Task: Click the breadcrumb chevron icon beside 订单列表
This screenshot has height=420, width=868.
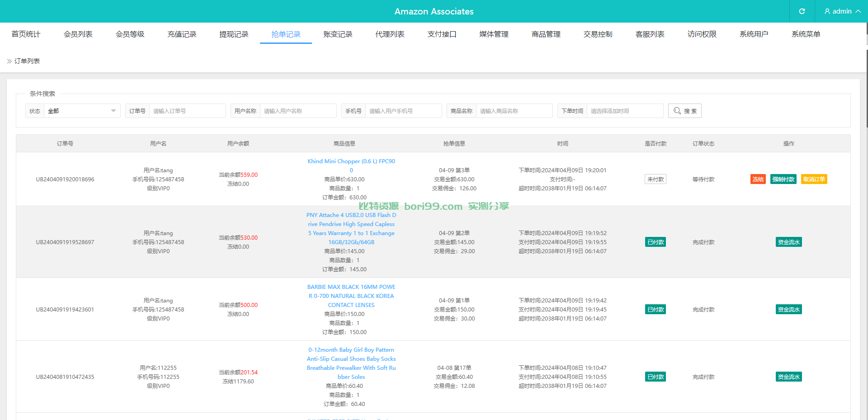Action: 9,61
